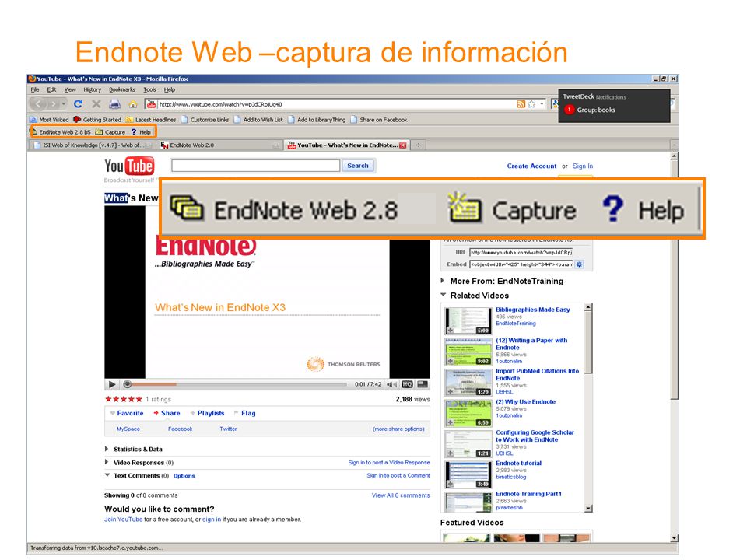Stop loading with the X toolbar icon

pos(96,103)
